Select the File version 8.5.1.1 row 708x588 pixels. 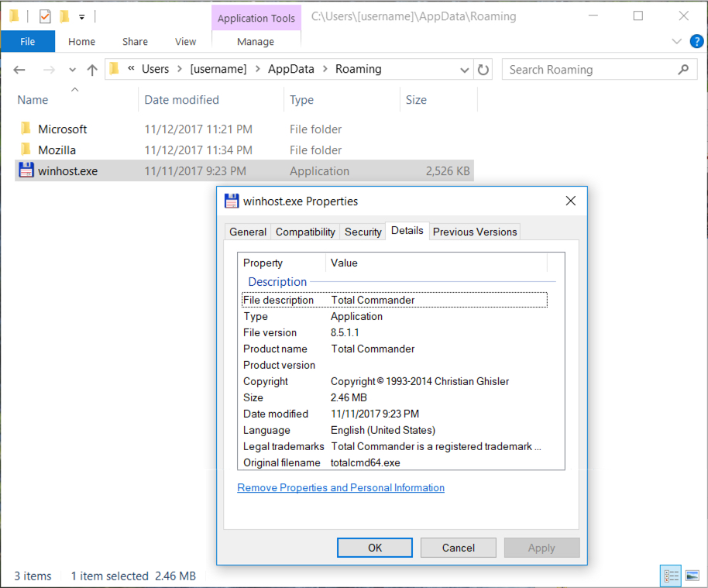pos(394,332)
